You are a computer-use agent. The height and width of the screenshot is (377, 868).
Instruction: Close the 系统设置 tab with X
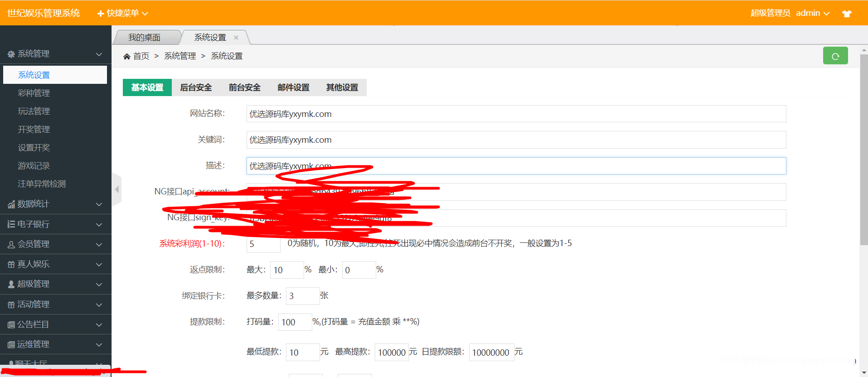[236, 38]
